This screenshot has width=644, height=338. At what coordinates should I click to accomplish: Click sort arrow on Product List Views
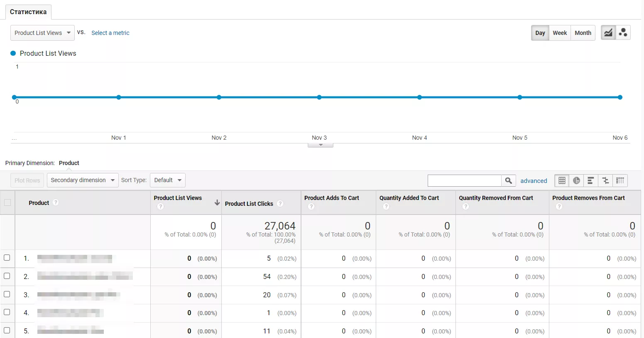coord(217,202)
